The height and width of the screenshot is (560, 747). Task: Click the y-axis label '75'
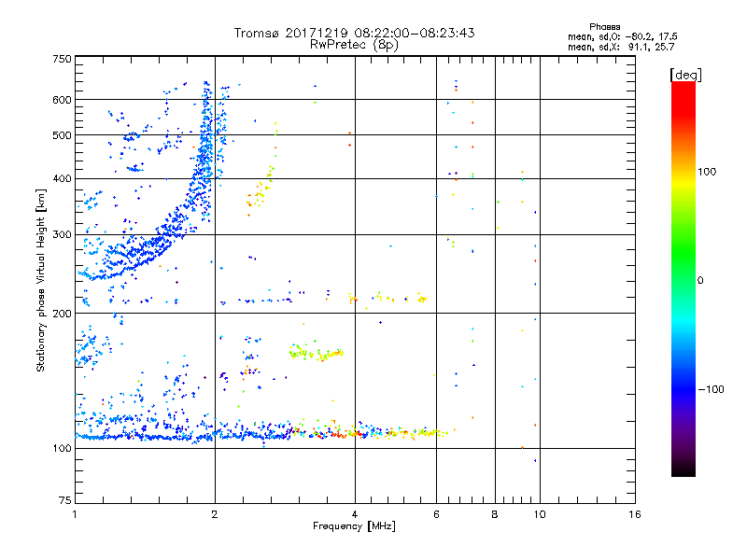click(65, 500)
